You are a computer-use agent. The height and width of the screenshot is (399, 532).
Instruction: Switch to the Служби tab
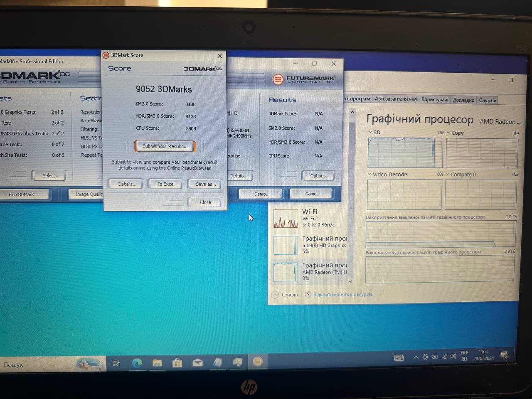click(x=487, y=100)
